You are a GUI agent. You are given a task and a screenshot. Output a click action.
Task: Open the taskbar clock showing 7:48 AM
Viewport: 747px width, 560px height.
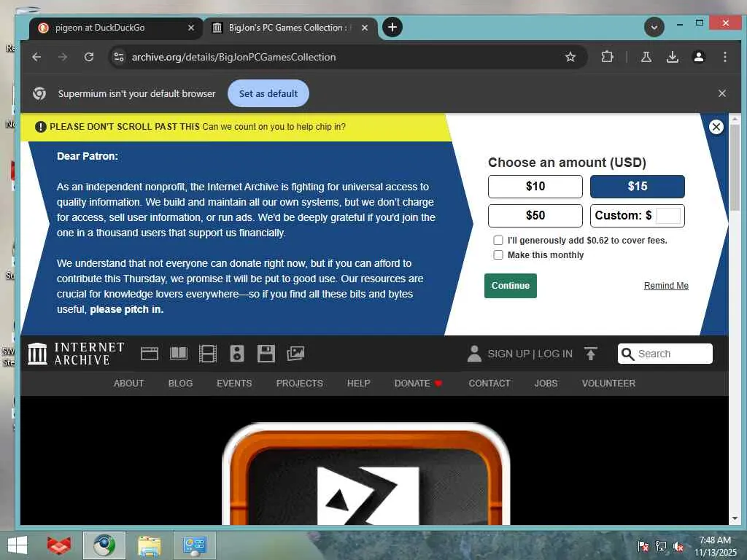coord(715,546)
